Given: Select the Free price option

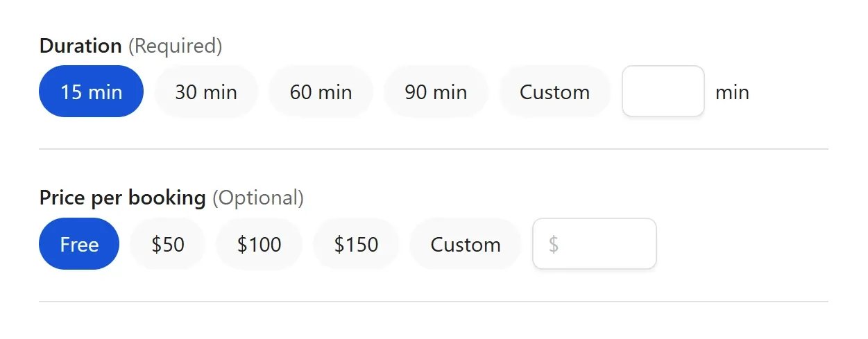Looking at the screenshot, I should [79, 244].
